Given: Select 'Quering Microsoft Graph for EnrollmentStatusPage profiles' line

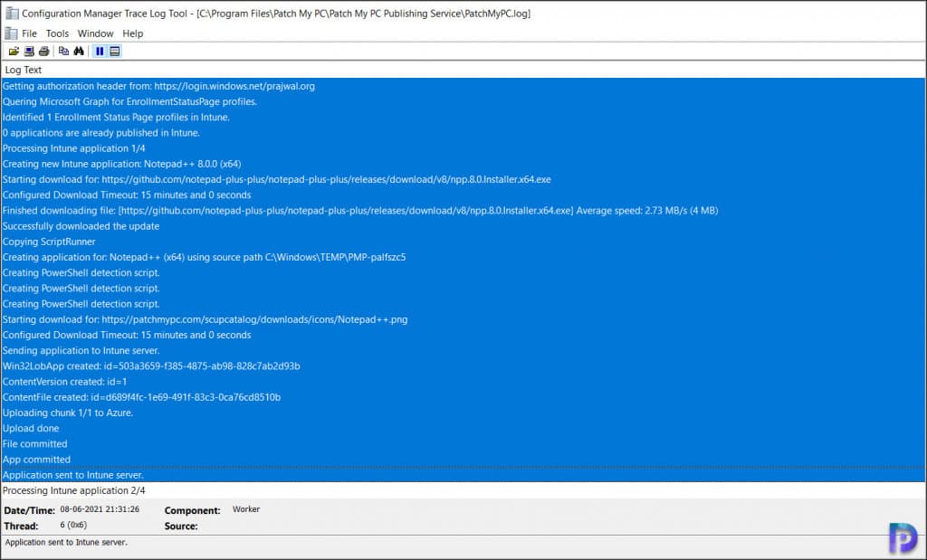Looking at the screenshot, I should pos(463,101).
